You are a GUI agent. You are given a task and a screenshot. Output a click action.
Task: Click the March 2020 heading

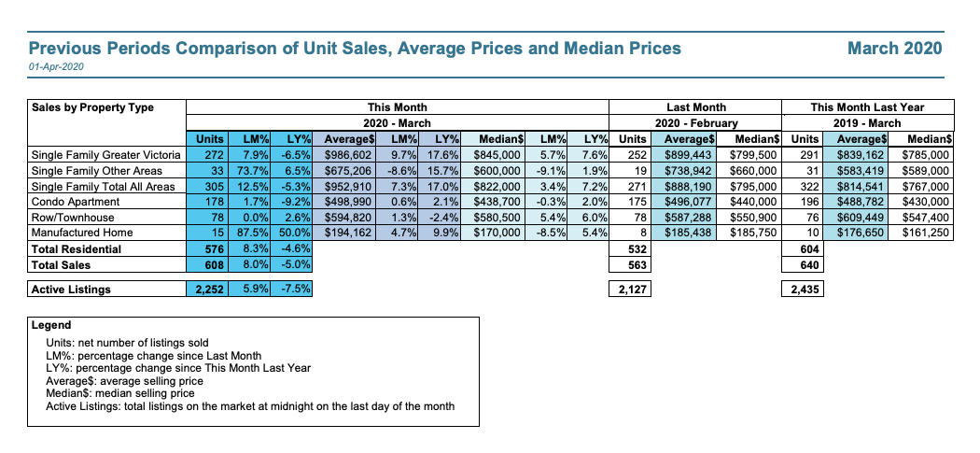click(894, 48)
